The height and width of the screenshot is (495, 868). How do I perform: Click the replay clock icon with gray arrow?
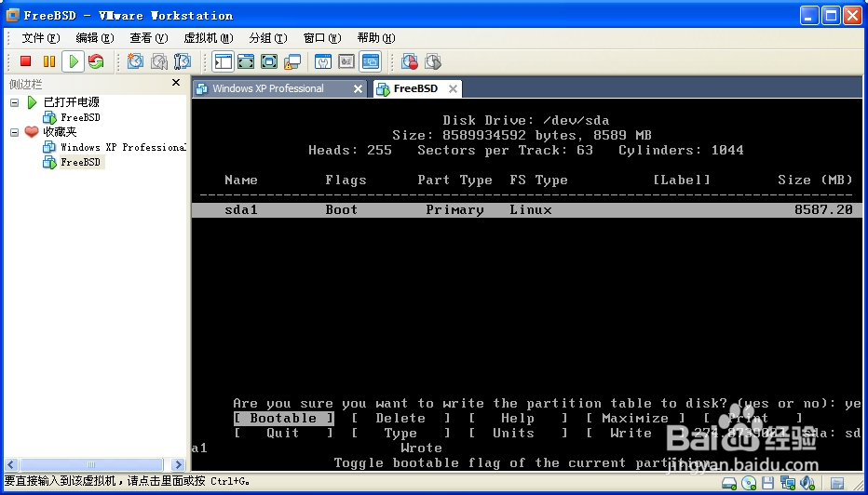[x=433, y=61]
